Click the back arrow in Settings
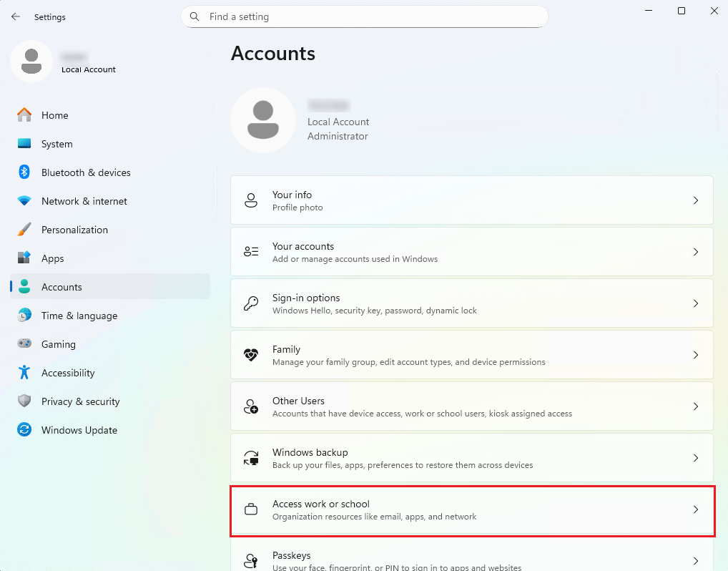 (16, 16)
